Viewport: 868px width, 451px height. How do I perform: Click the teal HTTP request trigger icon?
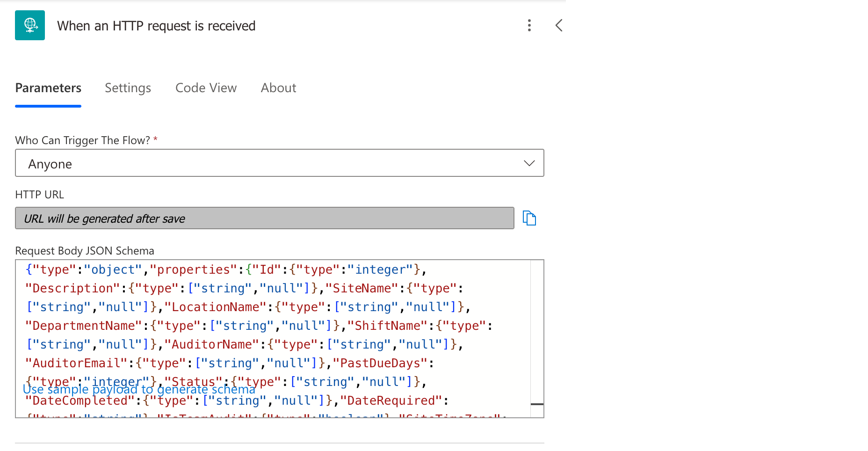click(30, 25)
